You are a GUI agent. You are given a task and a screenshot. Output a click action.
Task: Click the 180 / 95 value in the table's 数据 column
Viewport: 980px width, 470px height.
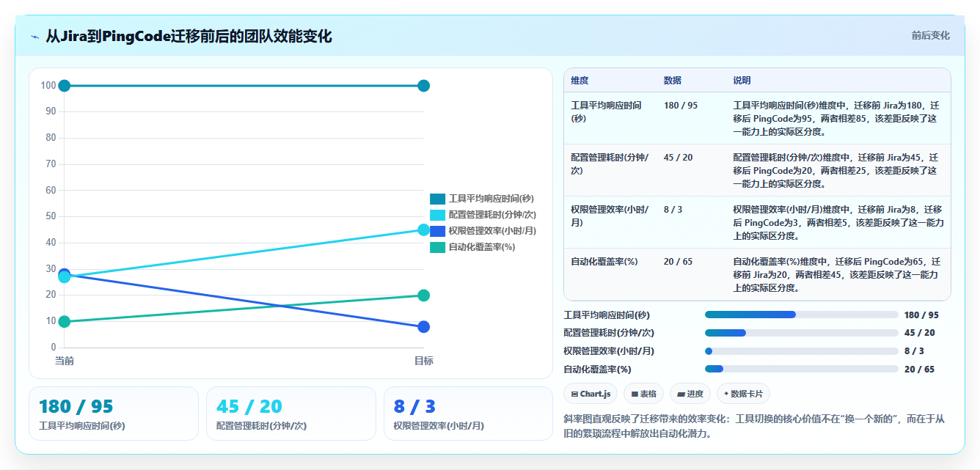(681, 106)
